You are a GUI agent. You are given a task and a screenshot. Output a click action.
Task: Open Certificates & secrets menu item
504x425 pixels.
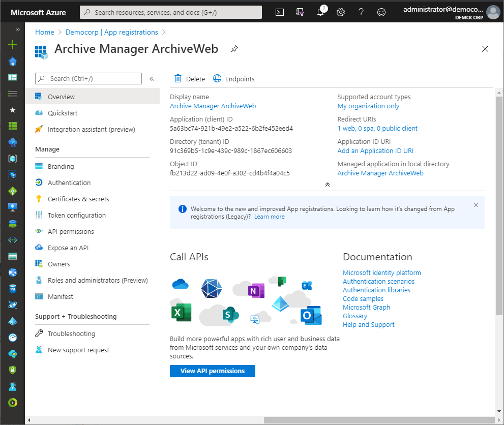coord(78,199)
